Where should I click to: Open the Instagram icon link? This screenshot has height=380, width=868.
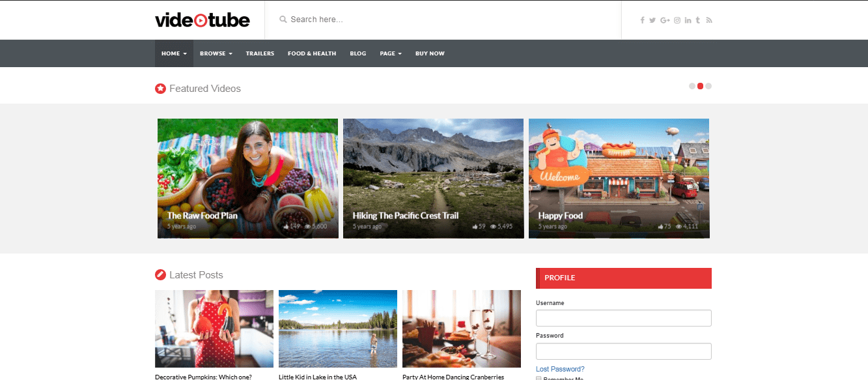677,20
